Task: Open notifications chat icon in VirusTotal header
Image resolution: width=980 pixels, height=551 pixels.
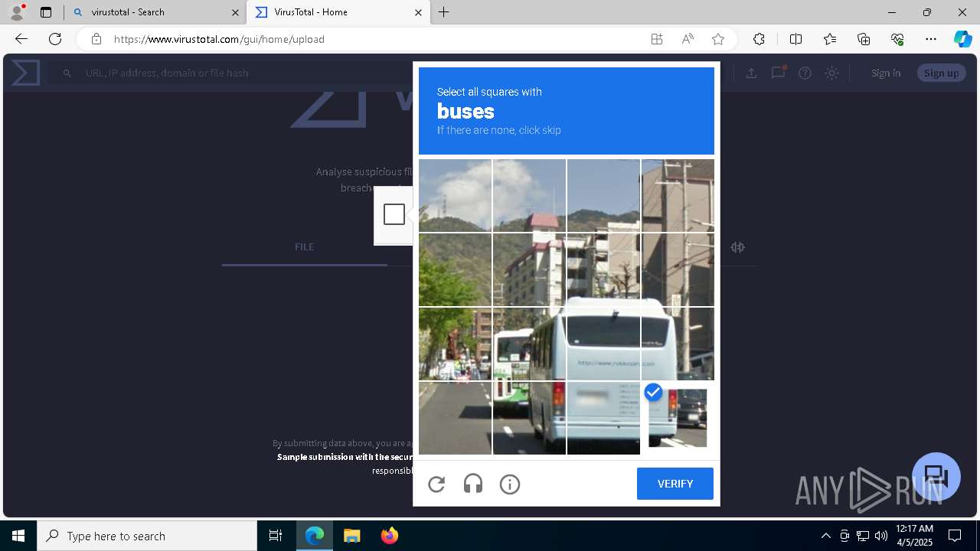Action: (779, 73)
